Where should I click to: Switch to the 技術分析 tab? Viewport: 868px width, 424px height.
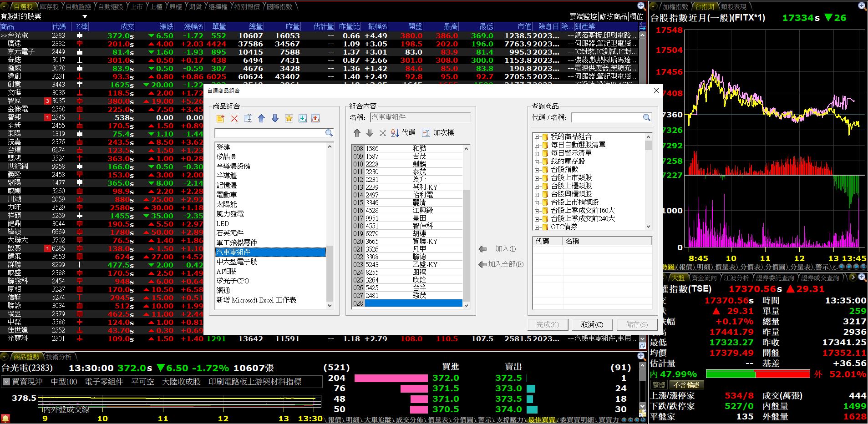59,357
